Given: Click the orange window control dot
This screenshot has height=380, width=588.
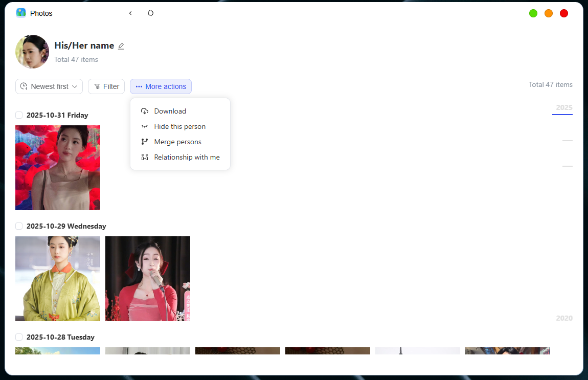Looking at the screenshot, I should coord(549,13).
